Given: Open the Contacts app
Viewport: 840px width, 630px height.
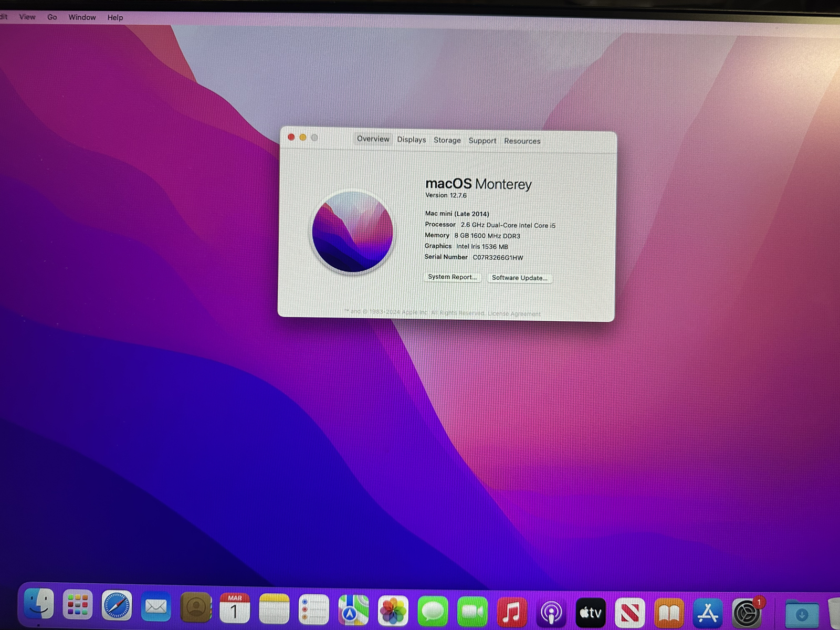Looking at the screenshot, I should coord(196,608).
